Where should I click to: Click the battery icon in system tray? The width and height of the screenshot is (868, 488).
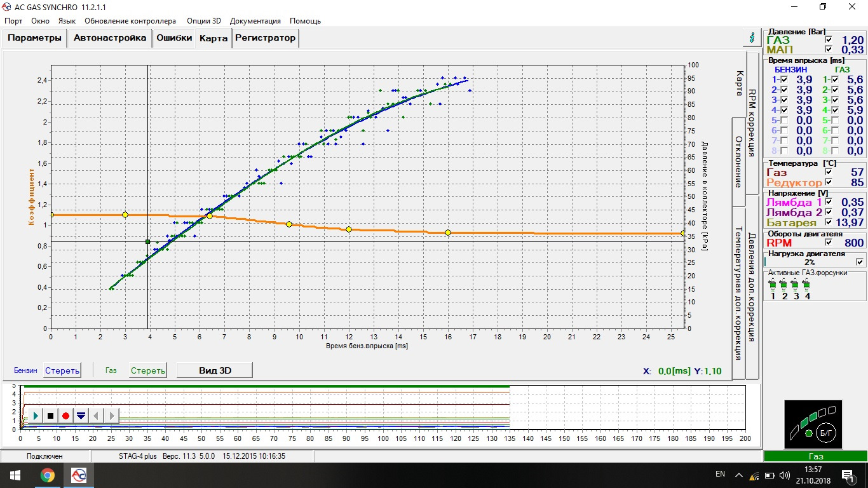click(770, 475)
